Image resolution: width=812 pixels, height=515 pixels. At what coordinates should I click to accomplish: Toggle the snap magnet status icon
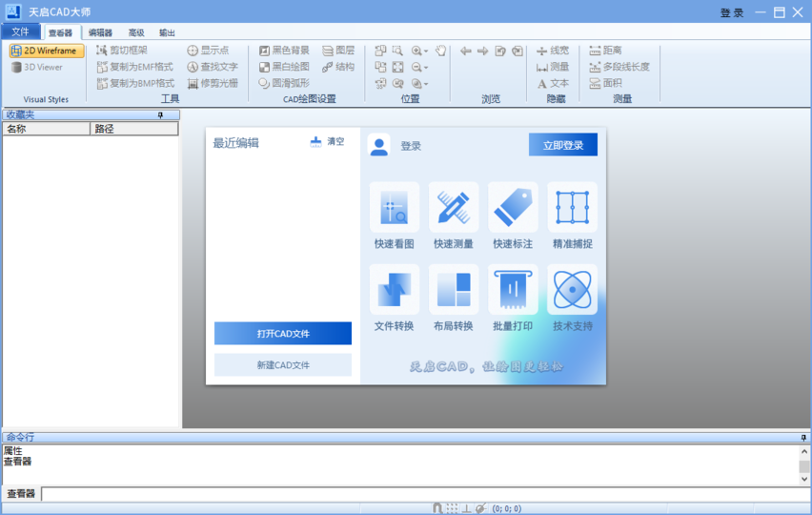click(437, 508)
